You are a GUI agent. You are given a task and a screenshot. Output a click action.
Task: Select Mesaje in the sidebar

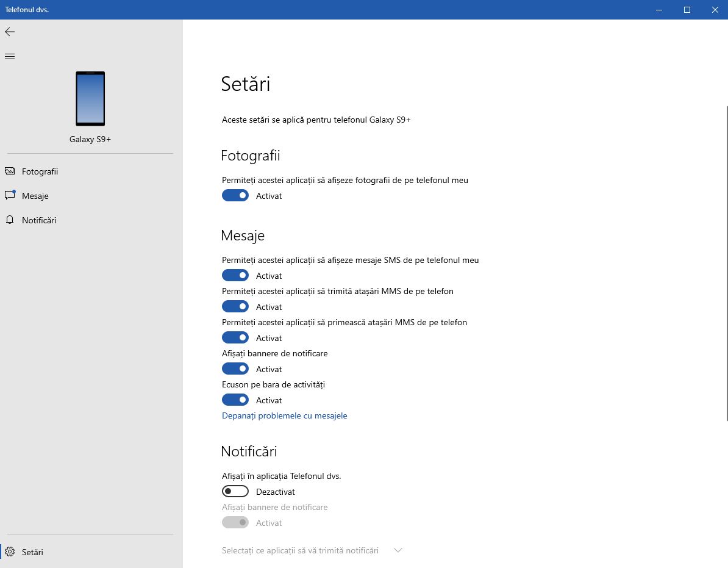(35, 195)
